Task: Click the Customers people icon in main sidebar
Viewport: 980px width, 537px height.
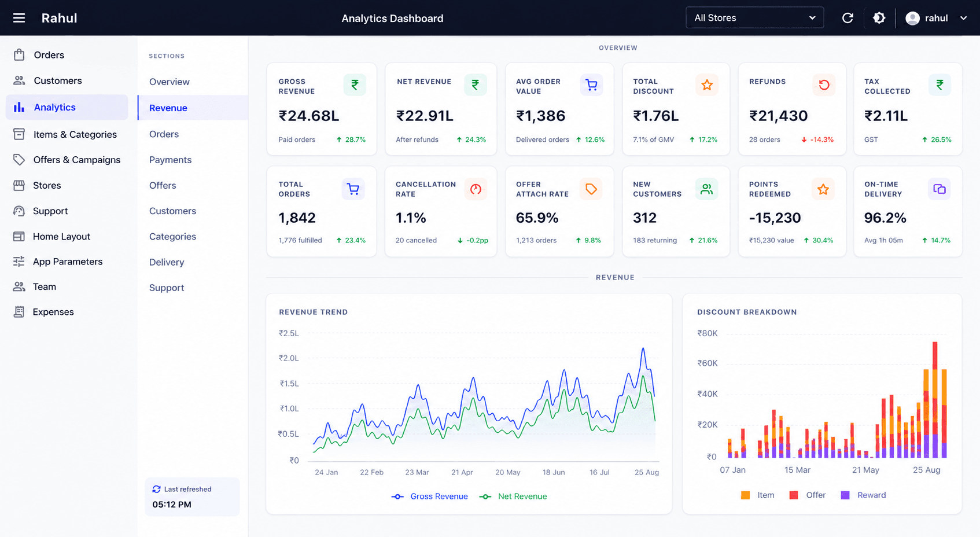Action: (x=19, y=80)
